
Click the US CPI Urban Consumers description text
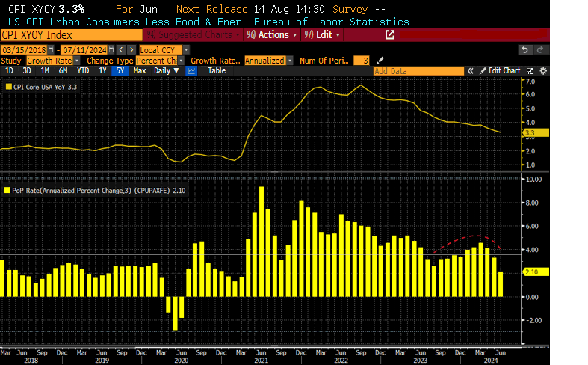tap(127, 22)
